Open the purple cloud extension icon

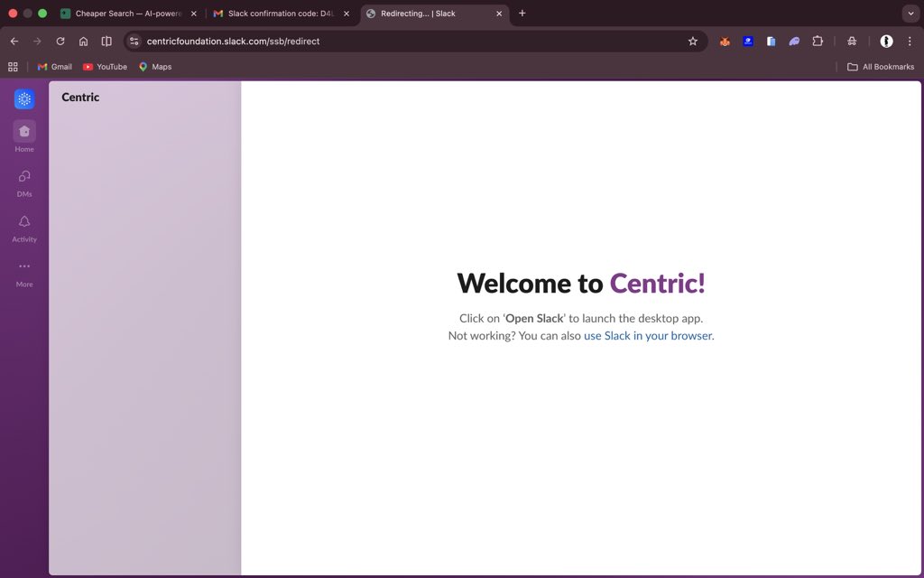(794, 42)
